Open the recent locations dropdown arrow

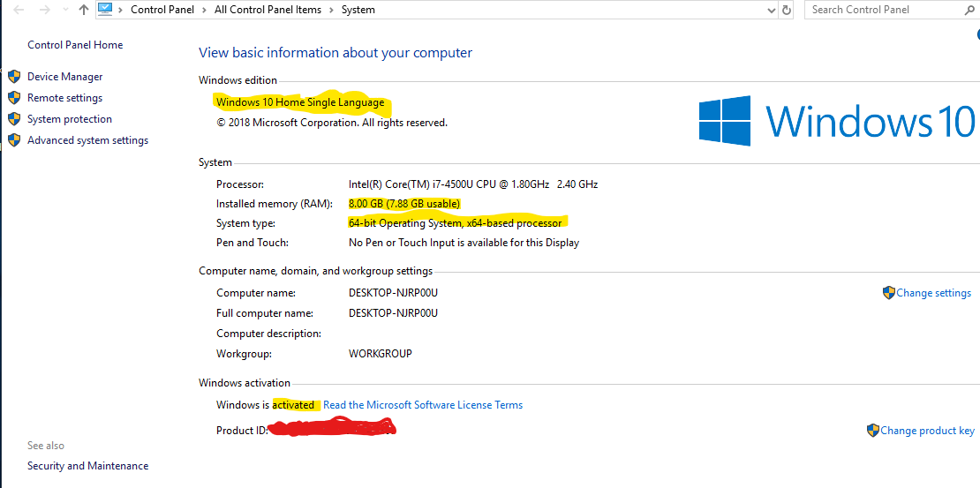[65, 11]
